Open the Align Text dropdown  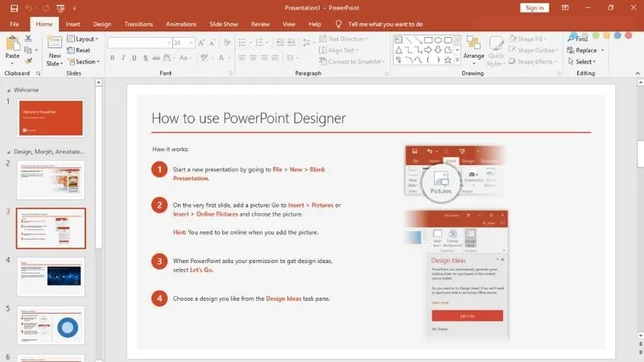339,50
